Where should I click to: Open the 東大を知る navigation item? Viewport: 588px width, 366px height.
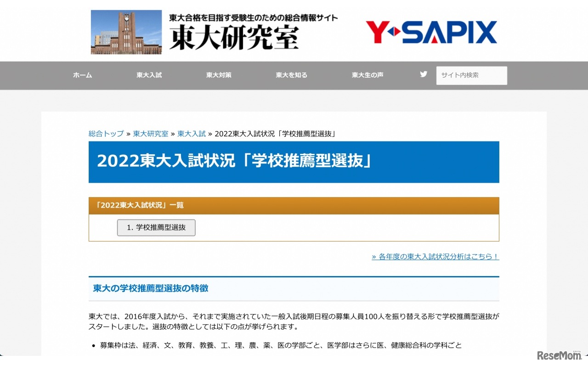[291, 75]
